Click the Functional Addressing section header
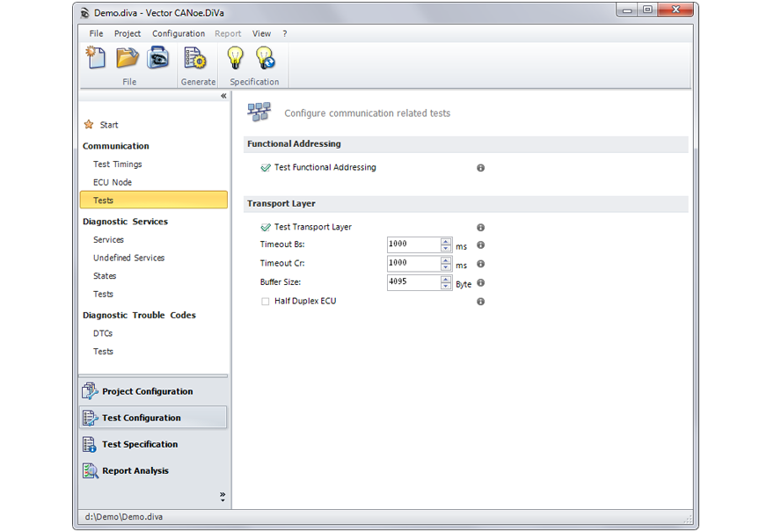774x532 pixels. click(465, 144)
